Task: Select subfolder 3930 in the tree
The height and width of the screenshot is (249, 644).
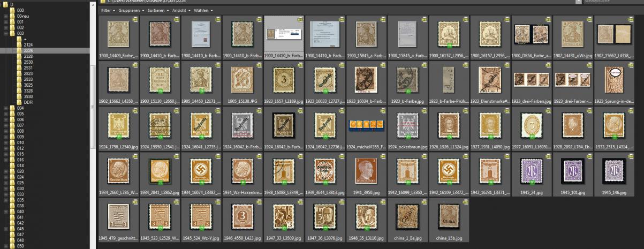Action: click(25, 96)
